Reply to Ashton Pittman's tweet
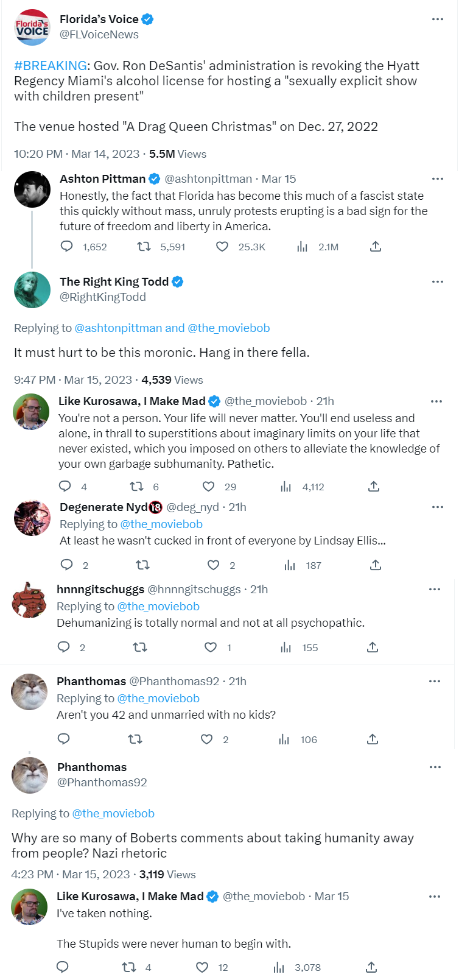 point(67,247)
